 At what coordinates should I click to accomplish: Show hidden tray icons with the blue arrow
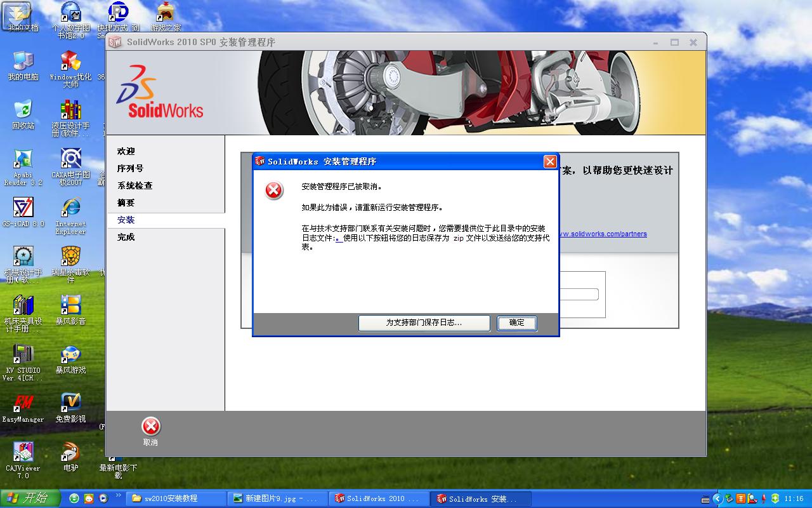(717, 498)
